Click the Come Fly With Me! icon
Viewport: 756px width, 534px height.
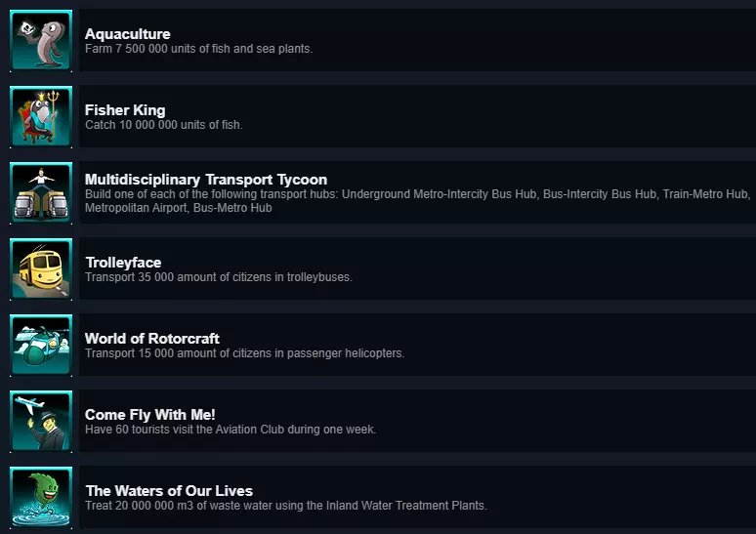tap(41, 421)
